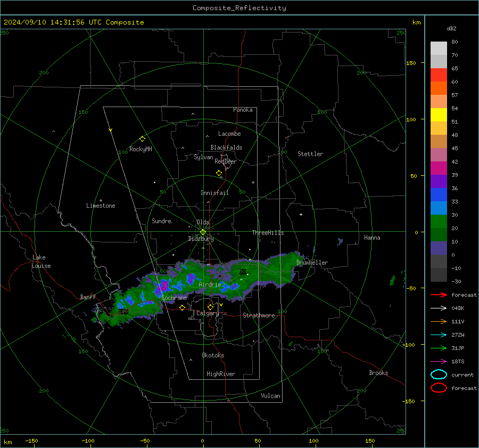Click the Cochrane label
479x448 pixels.
174,298
